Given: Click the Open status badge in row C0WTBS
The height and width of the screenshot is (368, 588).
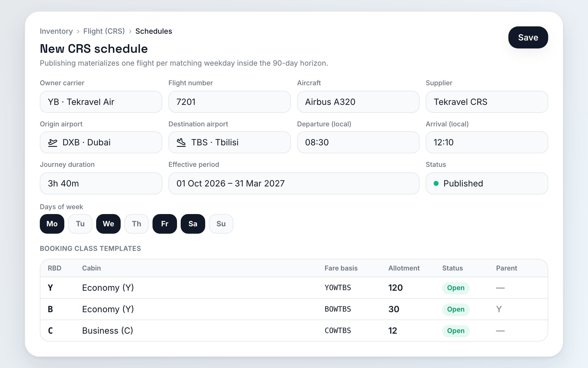Looking at the screenshot, I should pos(456,331).
